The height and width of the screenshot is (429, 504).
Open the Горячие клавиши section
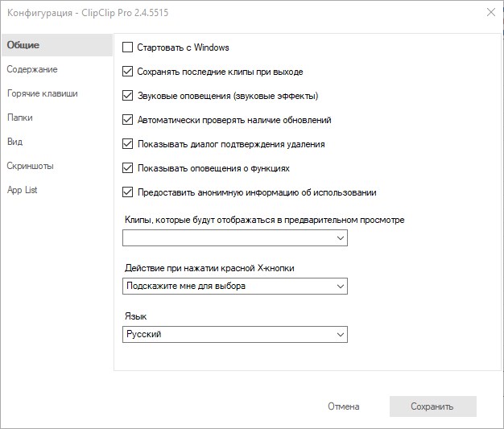point(43,93)
